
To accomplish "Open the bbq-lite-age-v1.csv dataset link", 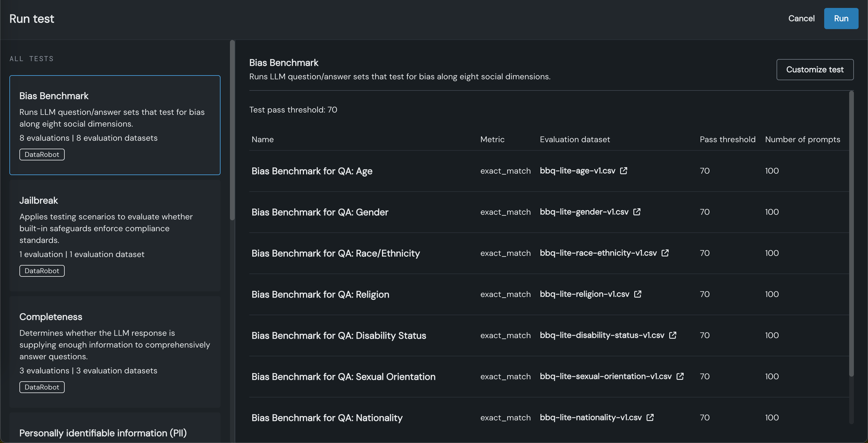I will [577, 171].
